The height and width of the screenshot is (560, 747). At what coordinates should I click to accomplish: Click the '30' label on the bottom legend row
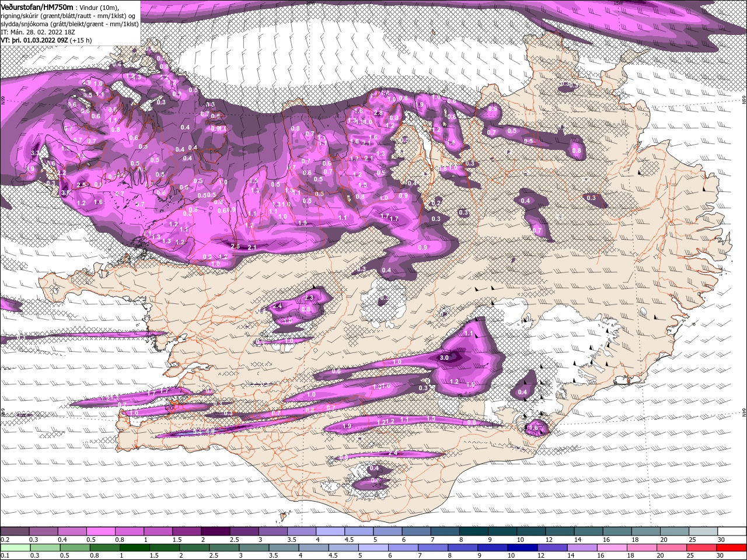720,555
